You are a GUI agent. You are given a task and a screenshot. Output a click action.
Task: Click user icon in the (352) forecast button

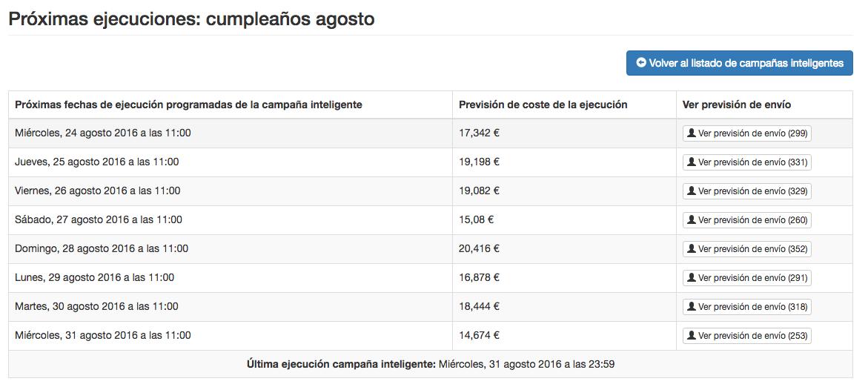point(692,249)
